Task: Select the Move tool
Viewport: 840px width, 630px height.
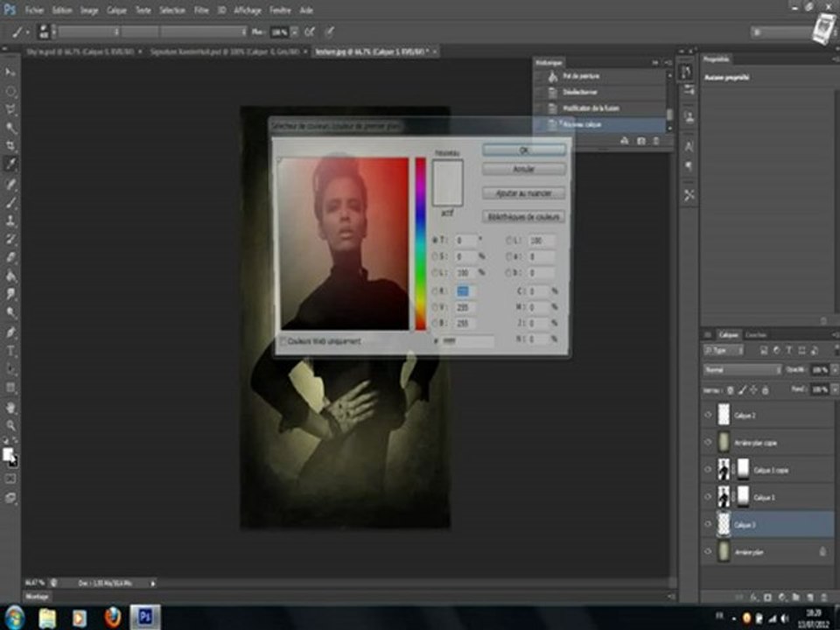Action: tap(10, 72)
